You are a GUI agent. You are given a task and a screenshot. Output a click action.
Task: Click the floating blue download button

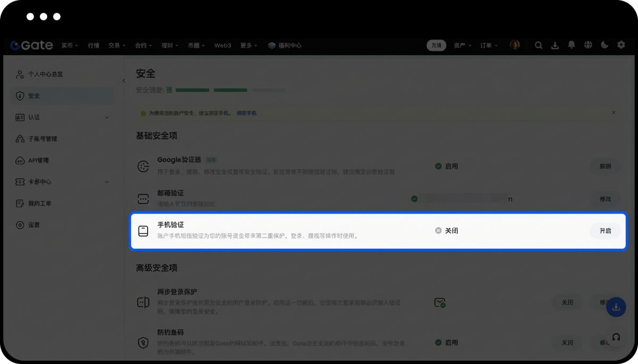[616, 307]
